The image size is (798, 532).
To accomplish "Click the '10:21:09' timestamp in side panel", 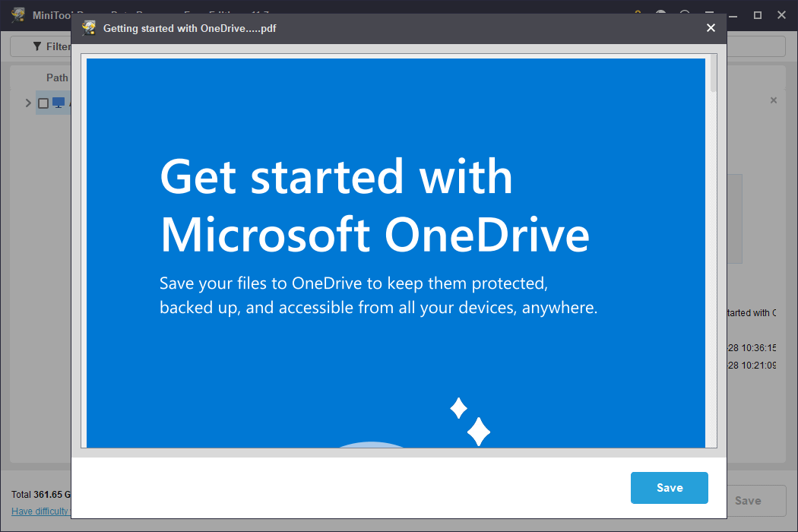I will (x=758, y=365).
